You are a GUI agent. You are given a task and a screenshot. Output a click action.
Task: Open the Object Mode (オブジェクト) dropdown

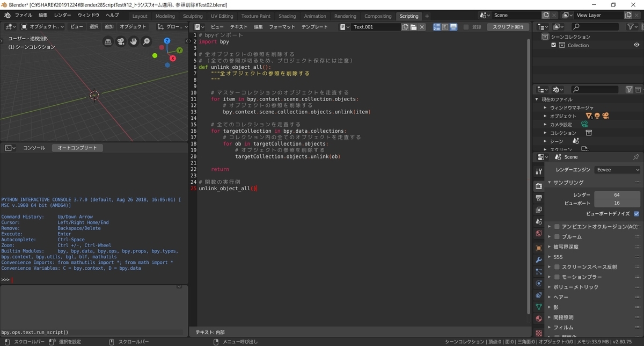click(x=42, y=27)
